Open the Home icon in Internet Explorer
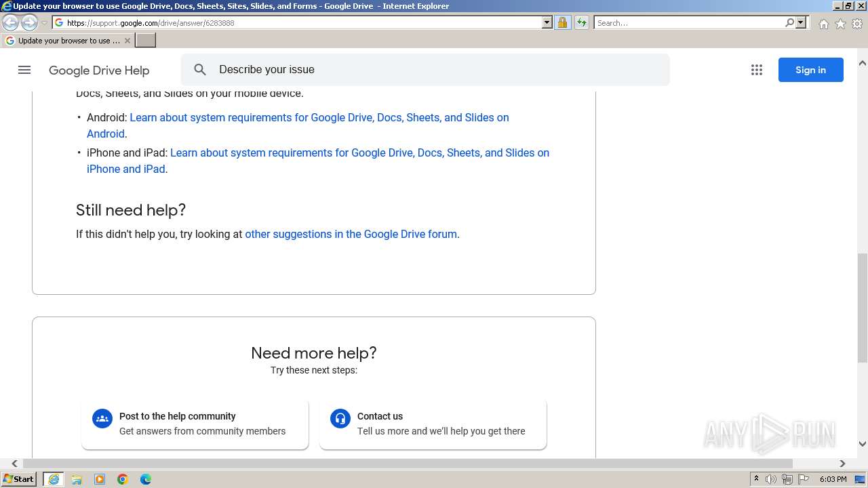The height and width of the screenshot is (488, 868). (823, 24)
